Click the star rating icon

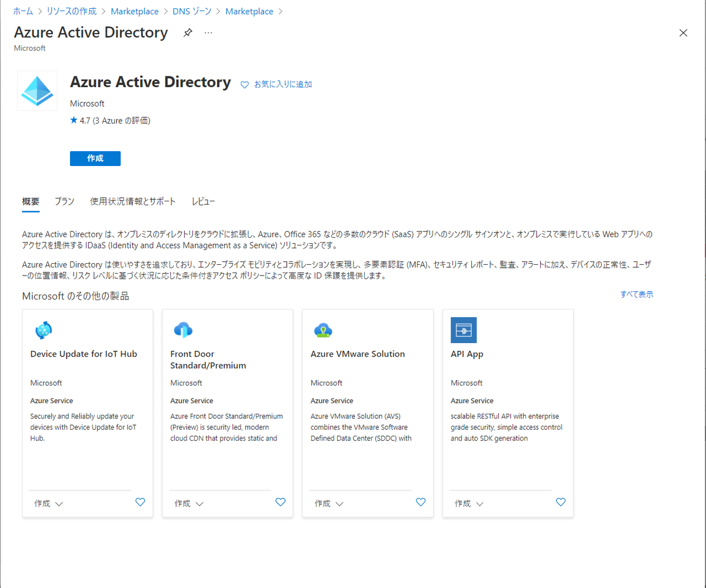[74, 120]
